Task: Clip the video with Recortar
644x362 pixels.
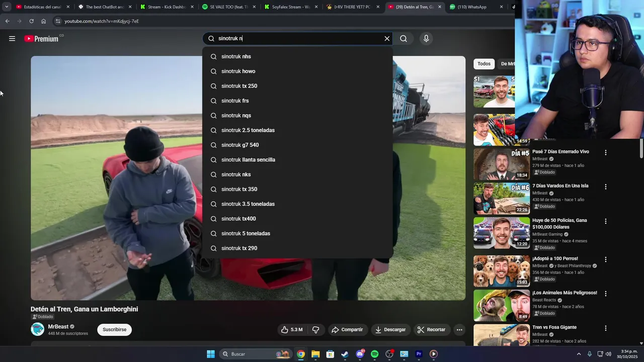Action: 432,330
